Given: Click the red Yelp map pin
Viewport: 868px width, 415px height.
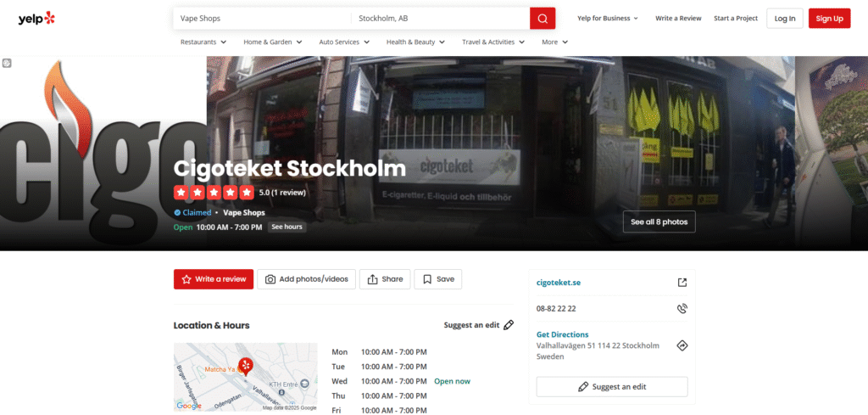Looking at the screenshot, I should click(x=245, y=366).
